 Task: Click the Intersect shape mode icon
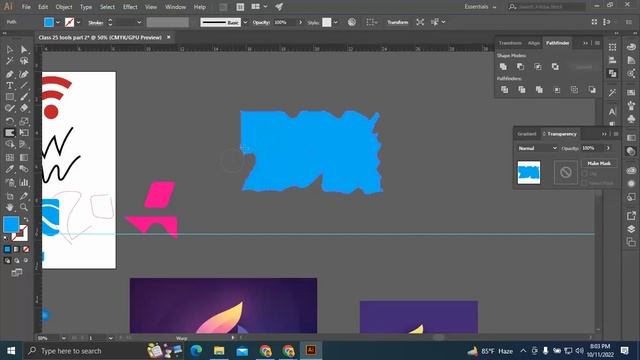(x=538, y=67)
